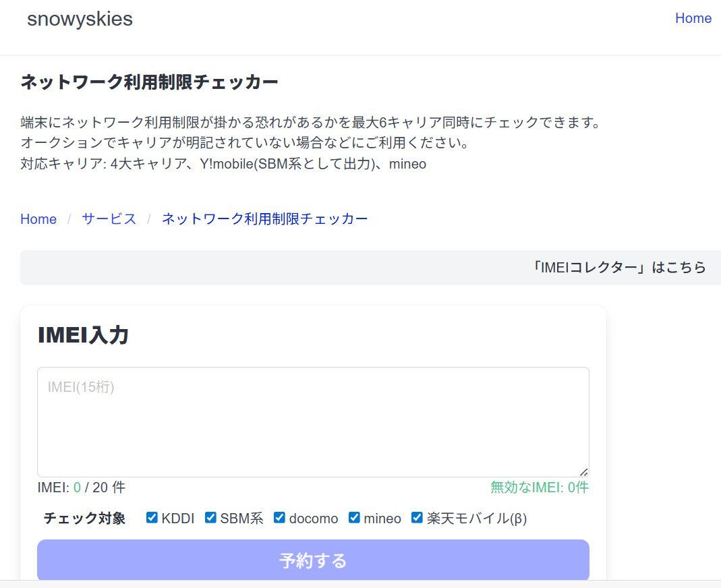Click the snowyskies site title

tap(80, 20)
